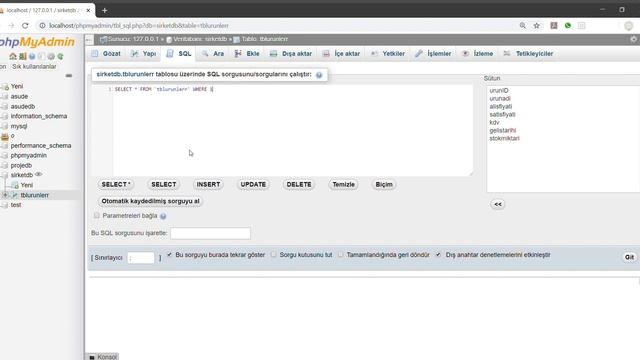Open the browser profile avatar
Screen dimensions: 640x360
tap(628, 25)
